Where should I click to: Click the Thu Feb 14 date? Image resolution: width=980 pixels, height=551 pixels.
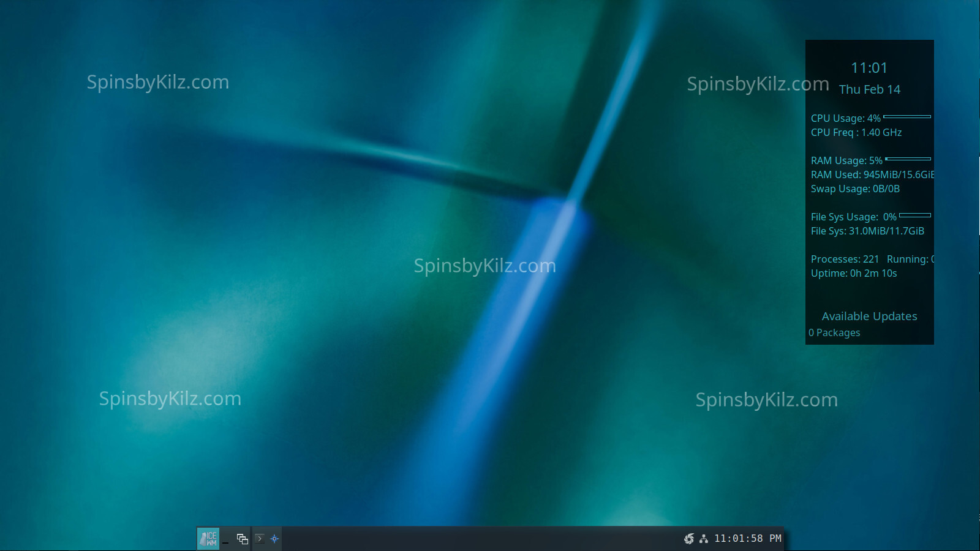(x=869, y=89)
